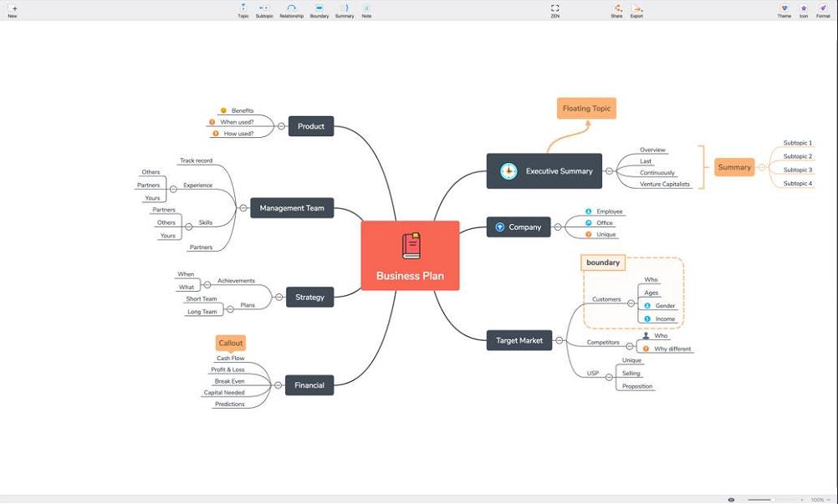Click the Boundary tool icon
Screen dimensions: 838x504
point(319,8)
